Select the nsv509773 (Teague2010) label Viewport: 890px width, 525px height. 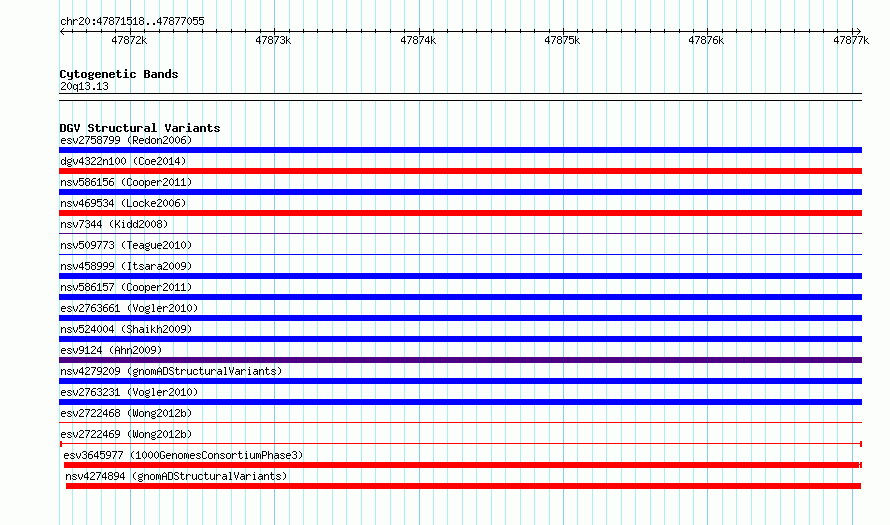[126, 245]
